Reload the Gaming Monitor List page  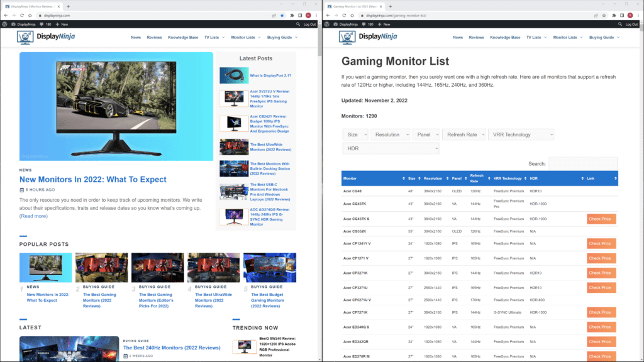click(x=345, y=14)
